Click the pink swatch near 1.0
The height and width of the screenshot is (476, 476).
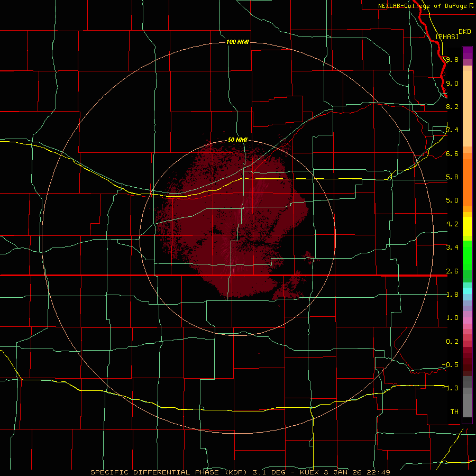coord(467,321)
